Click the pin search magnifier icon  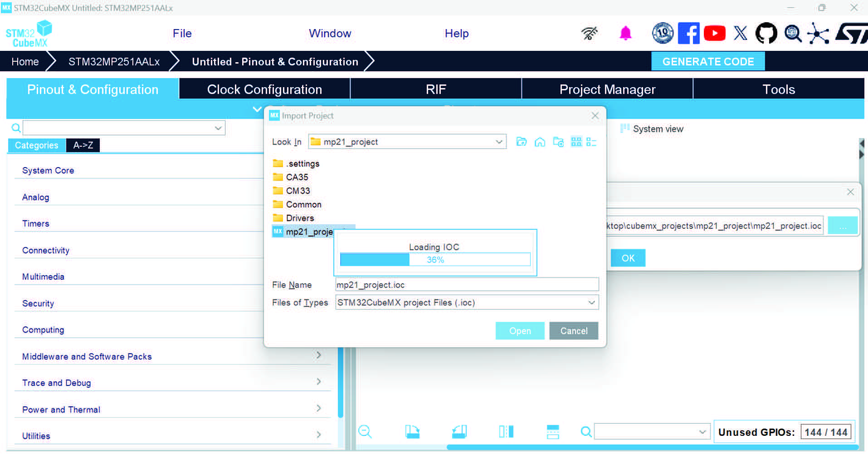point(586,431)
